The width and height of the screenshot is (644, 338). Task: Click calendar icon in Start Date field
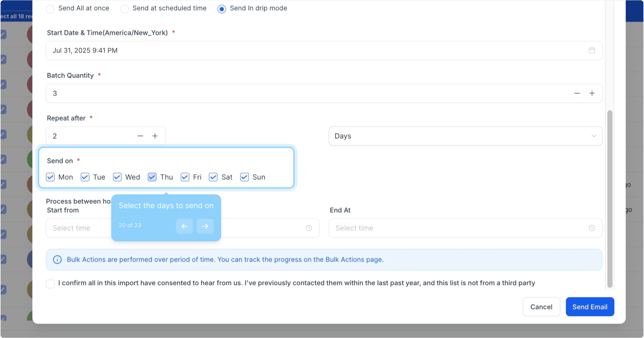[591, 50]
